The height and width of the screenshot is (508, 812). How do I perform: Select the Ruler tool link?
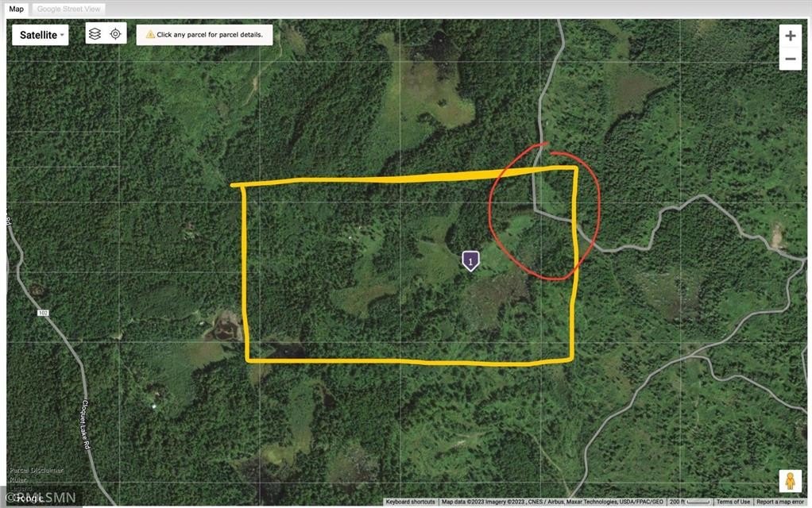17,479
